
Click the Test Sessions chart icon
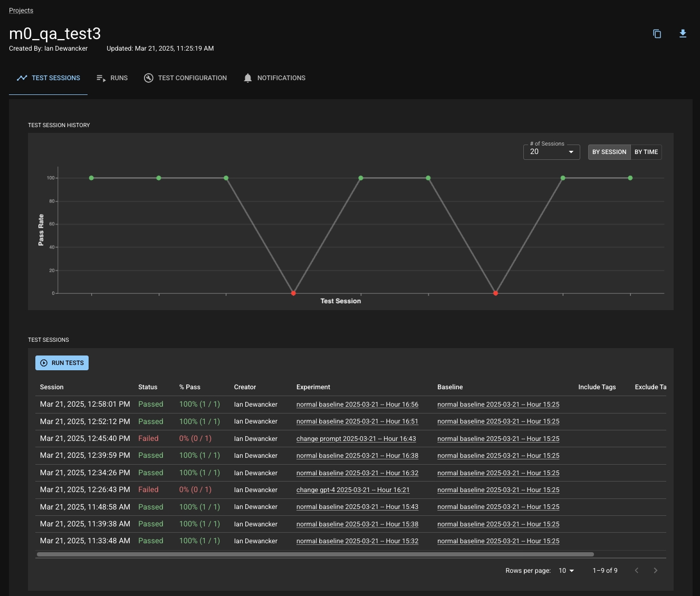click(x=22, y=78)
